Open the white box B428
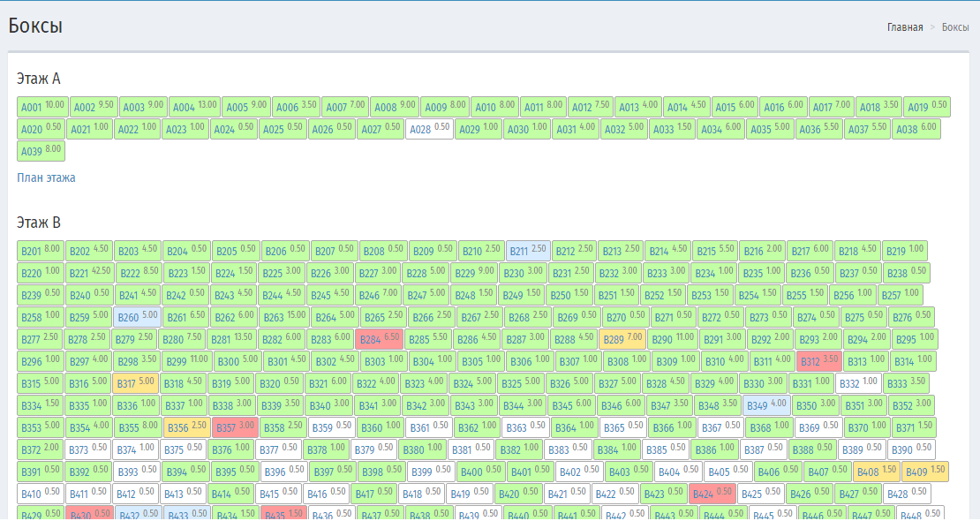The height and width of the screenshot is (521, 980). 907,494
